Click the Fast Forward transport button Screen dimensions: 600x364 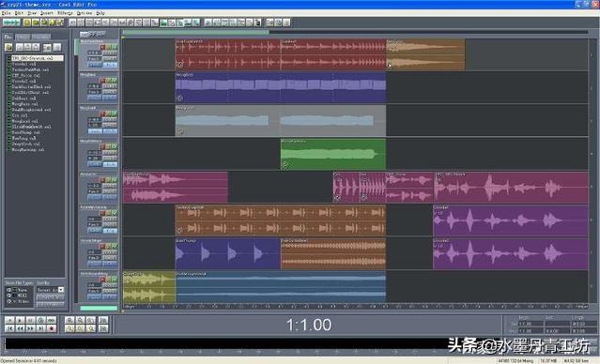pyautogui.click(x=31, y=328)
